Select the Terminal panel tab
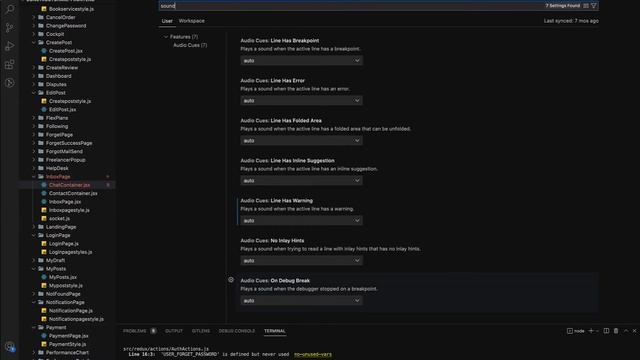 pyautogui.click(x=275, y=331)
